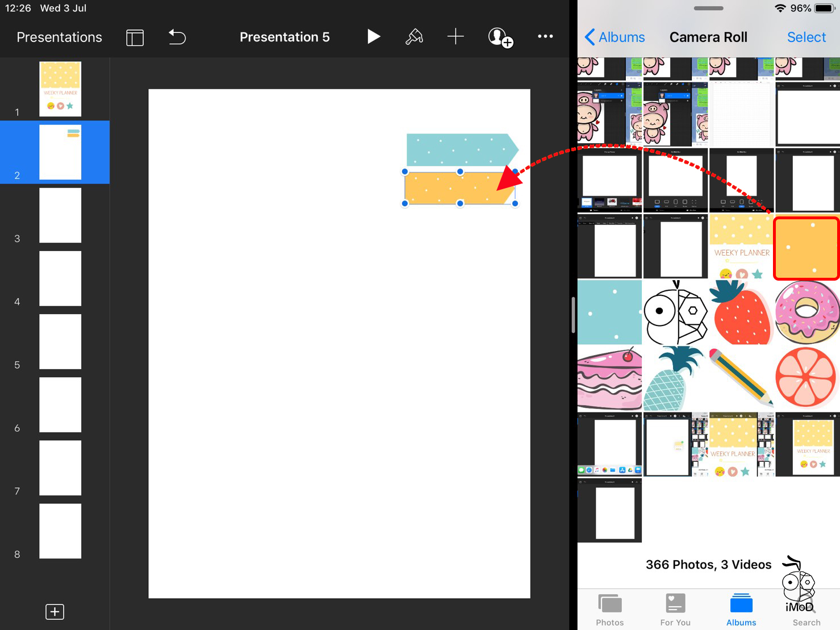Tap the highlighted orange dotted photo
This screenshot has width=840, height=630.
coord(806,248)
